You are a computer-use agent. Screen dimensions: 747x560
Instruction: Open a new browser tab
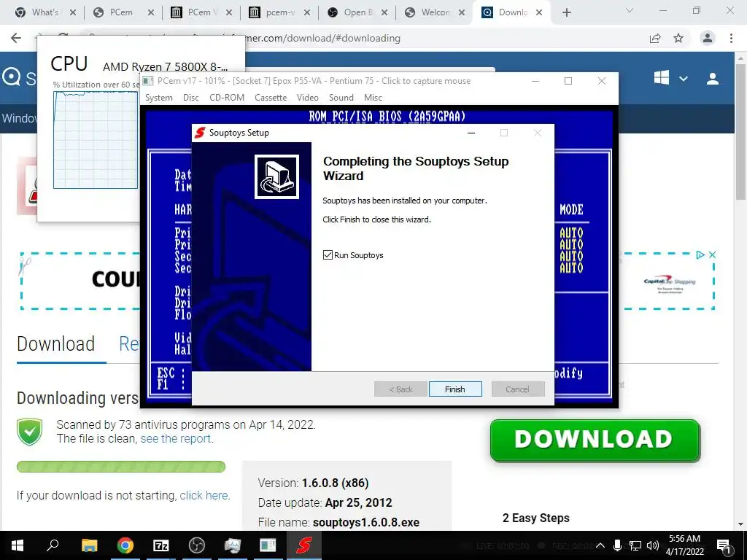pos(566,12)
